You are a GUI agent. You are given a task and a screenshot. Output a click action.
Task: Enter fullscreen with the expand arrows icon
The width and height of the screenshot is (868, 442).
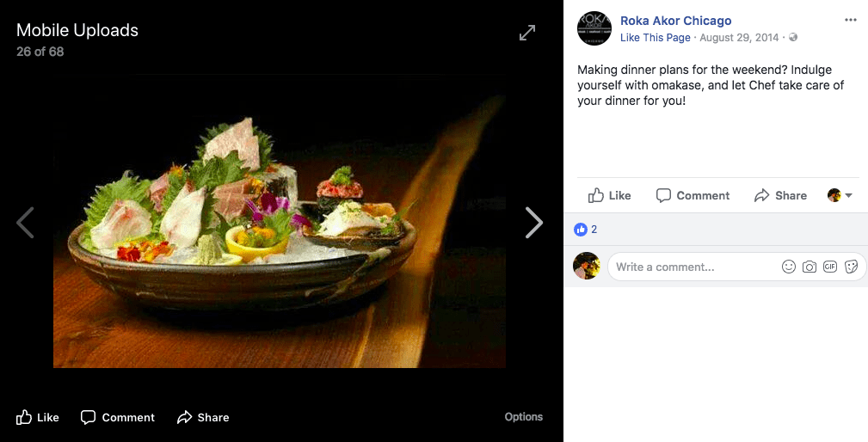pos(527,33)
